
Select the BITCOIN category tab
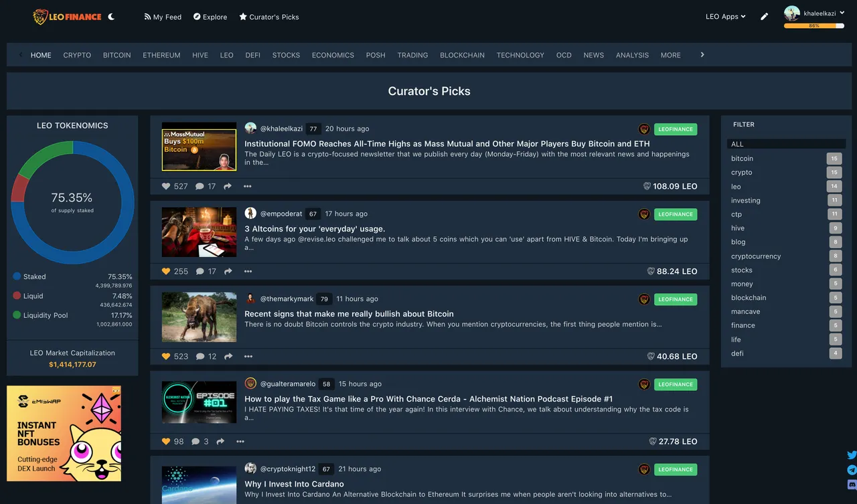[117, 55]
